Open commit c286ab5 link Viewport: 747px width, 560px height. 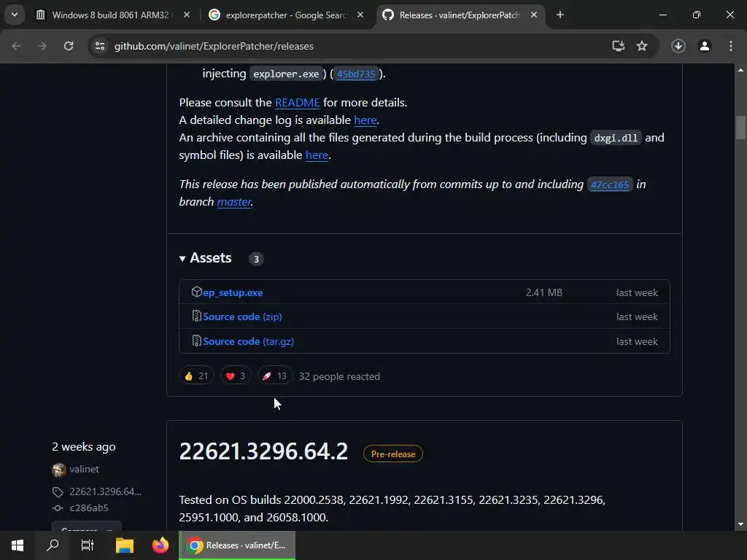click(89, 507)
